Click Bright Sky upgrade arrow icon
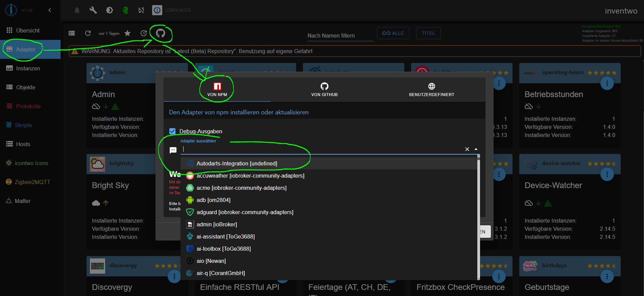The height and width of the screenshot is (296, 644). [x=106, y=203]
